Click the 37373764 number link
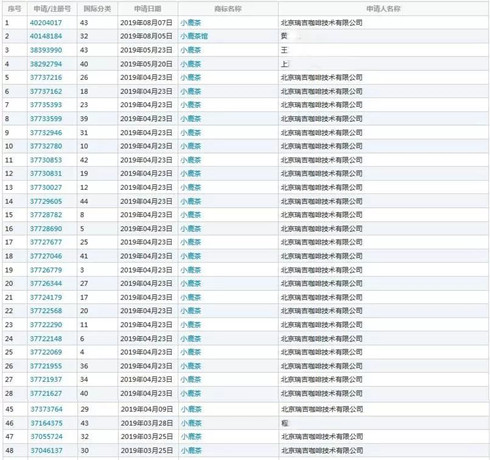Viewport: 490px width, 460px height. click(46, 409)
